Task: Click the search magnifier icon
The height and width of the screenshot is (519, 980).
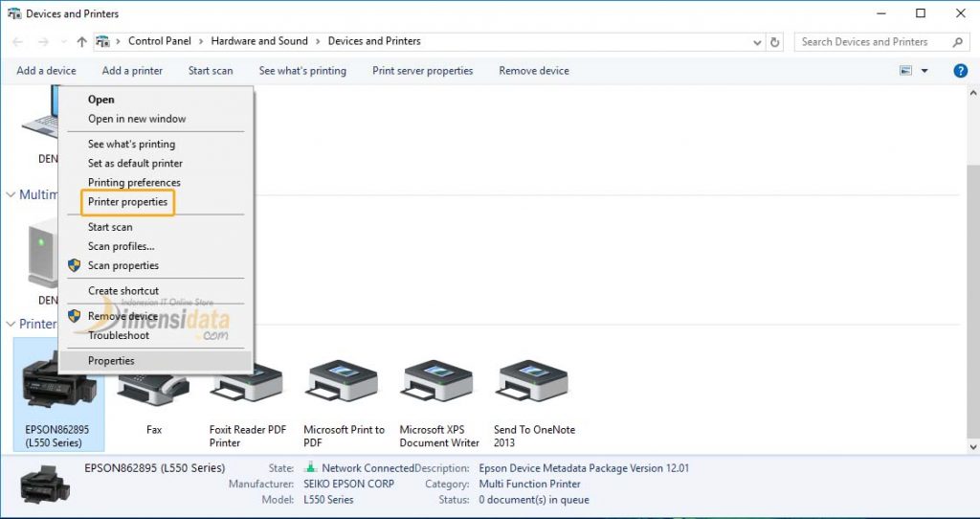Action: tap(957, 42)
